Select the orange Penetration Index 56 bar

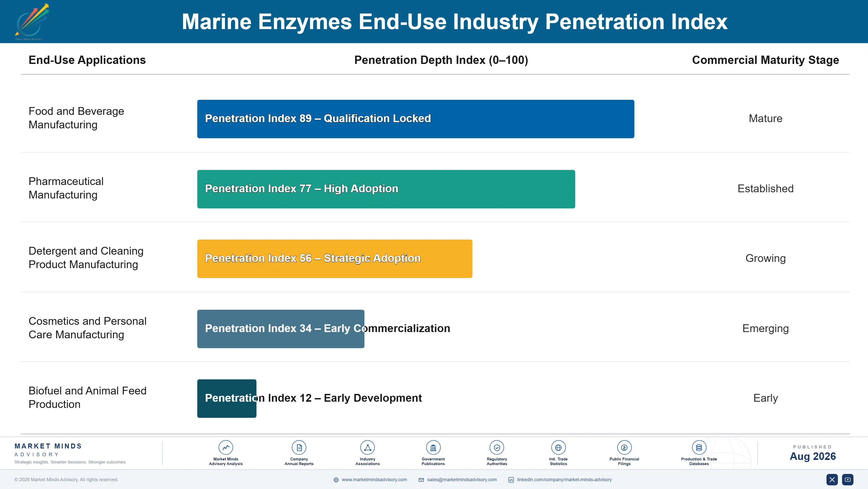click(x=335, y=259)
